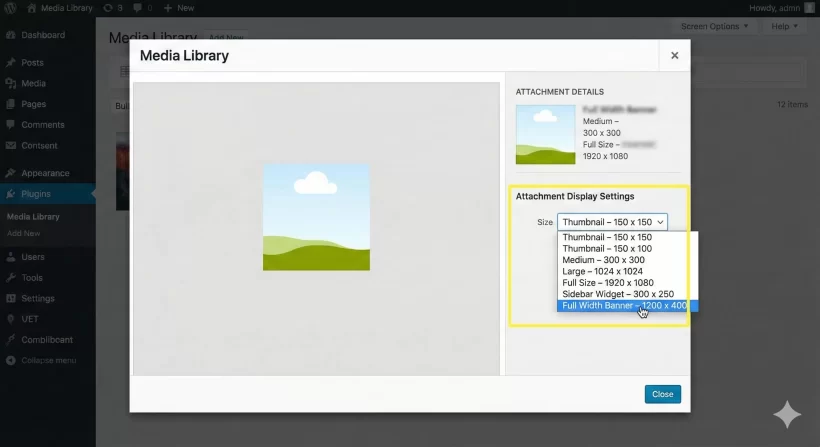Click the Settings icon in sidebar
This screenshot has width=820, height=447.
coord(10,299)
